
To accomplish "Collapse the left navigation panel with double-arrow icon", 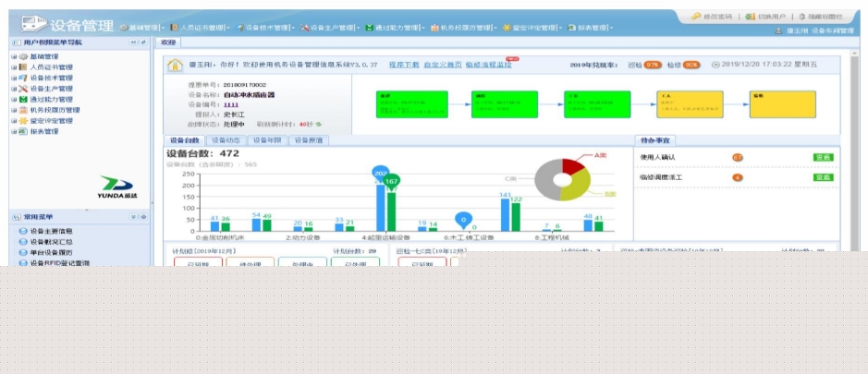I will 132,42.
